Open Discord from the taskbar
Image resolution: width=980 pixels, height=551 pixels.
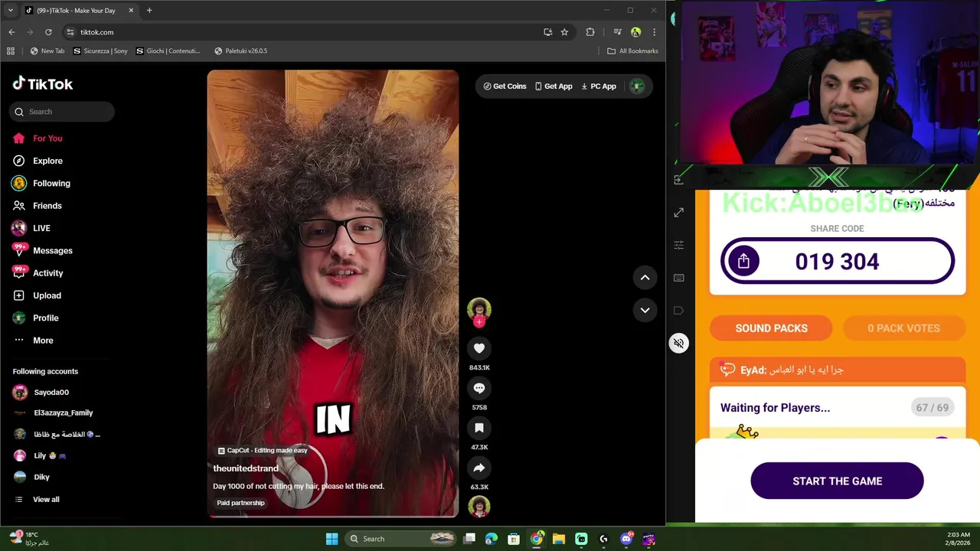[626, 539]
